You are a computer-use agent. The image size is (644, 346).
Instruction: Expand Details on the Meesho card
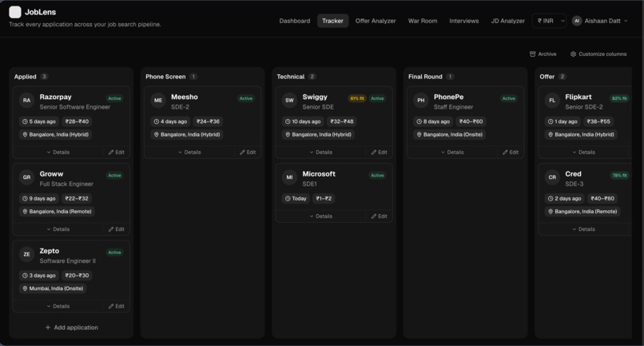[x=189, y=152]
